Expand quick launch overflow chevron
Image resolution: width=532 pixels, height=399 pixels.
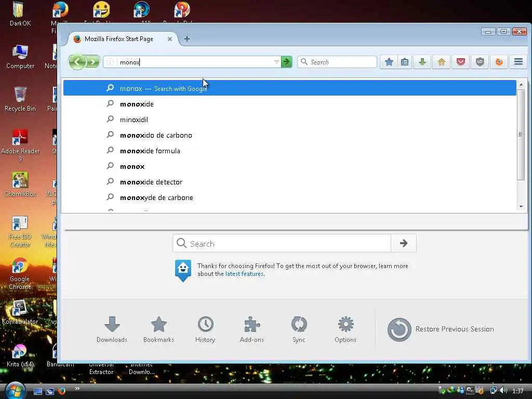click(x=77, y=389)
